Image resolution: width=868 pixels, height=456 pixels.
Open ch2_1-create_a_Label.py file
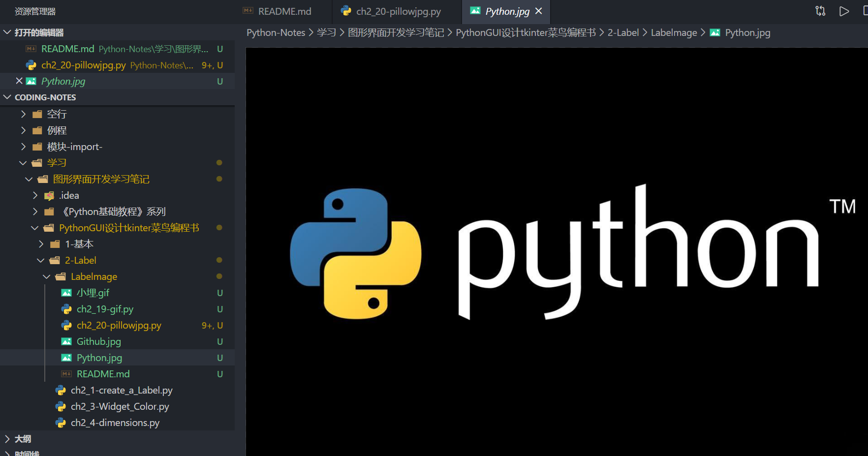click(117, 390)
